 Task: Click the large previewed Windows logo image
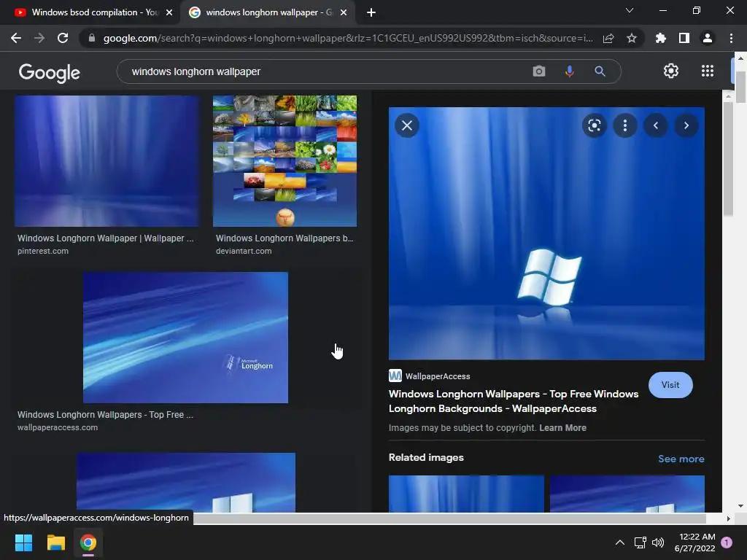point(546,233)
